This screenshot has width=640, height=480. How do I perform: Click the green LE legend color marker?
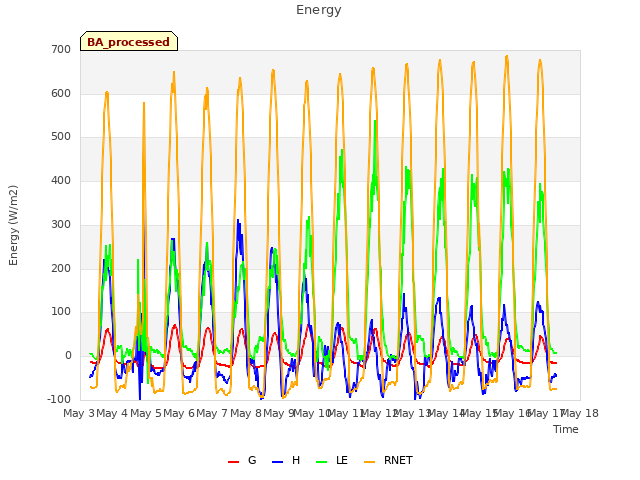click(x=322, y=462)
